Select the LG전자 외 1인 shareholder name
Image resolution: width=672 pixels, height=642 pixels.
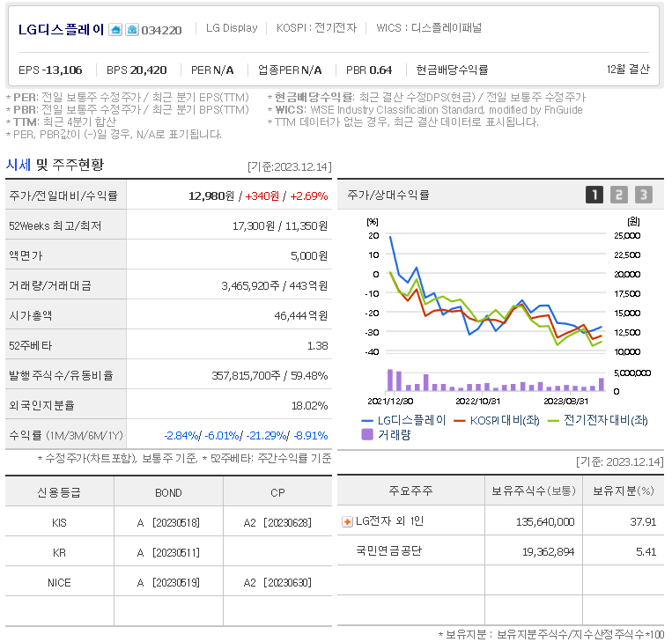(x=389, y=521)
